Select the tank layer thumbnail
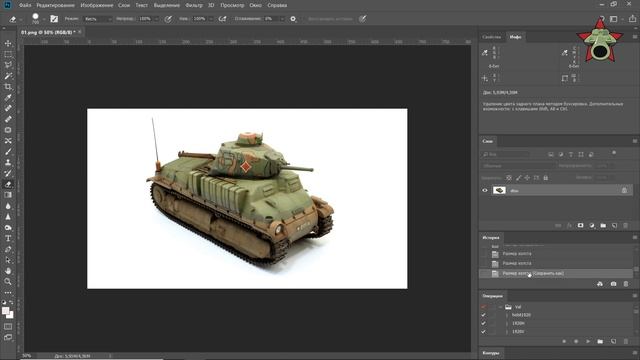 point(499,190)
